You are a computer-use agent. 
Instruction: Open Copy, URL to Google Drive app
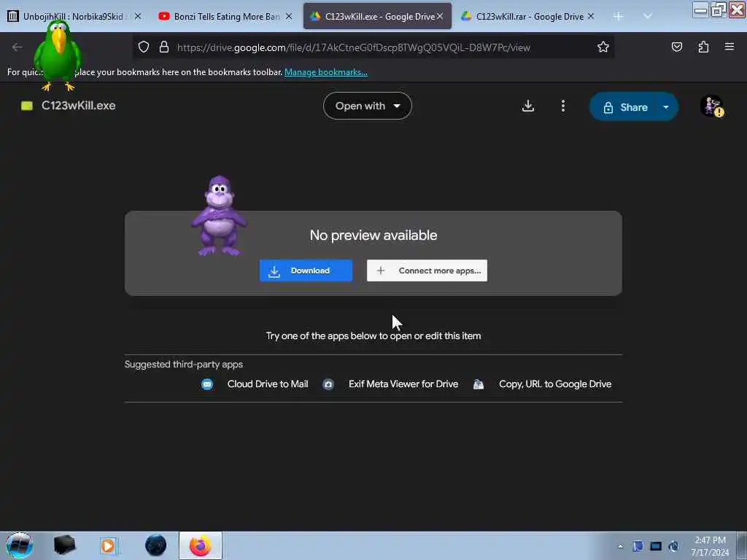pyautogui.click(x=555, y=384)
